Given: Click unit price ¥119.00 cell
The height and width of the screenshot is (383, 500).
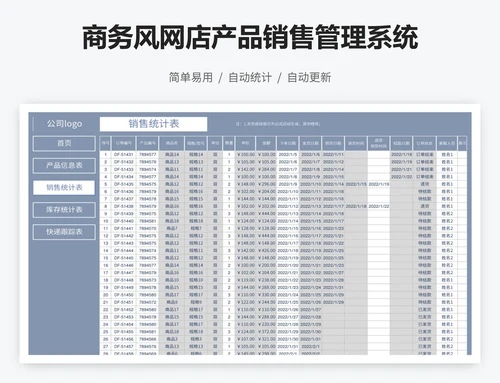Looking at the screenshot, I should (x=245, y=280).
